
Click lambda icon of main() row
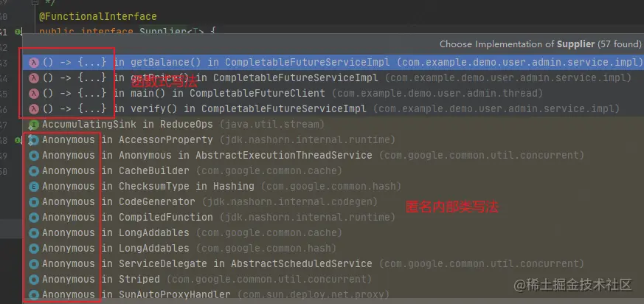[x=34, y=93]
